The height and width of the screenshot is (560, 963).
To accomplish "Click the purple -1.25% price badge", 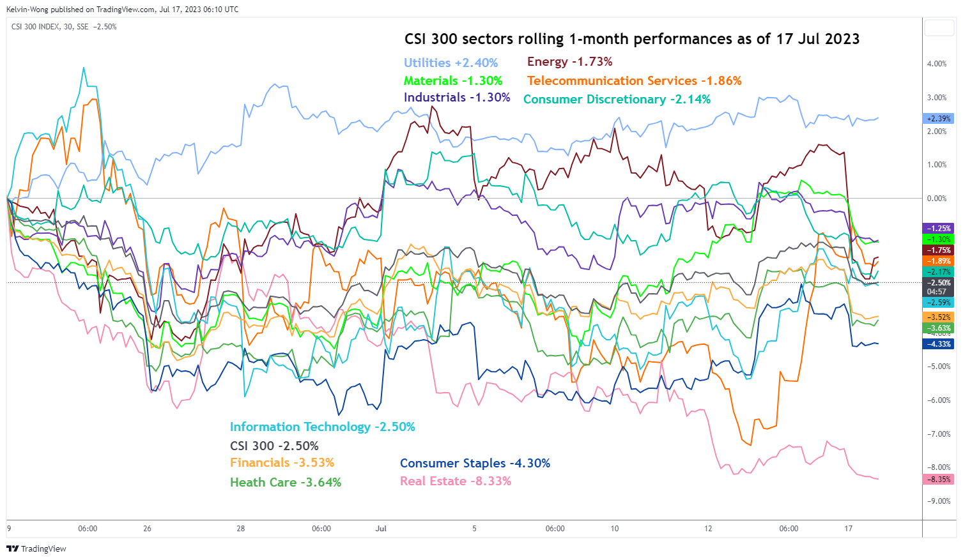I will (x=939, y=229).
